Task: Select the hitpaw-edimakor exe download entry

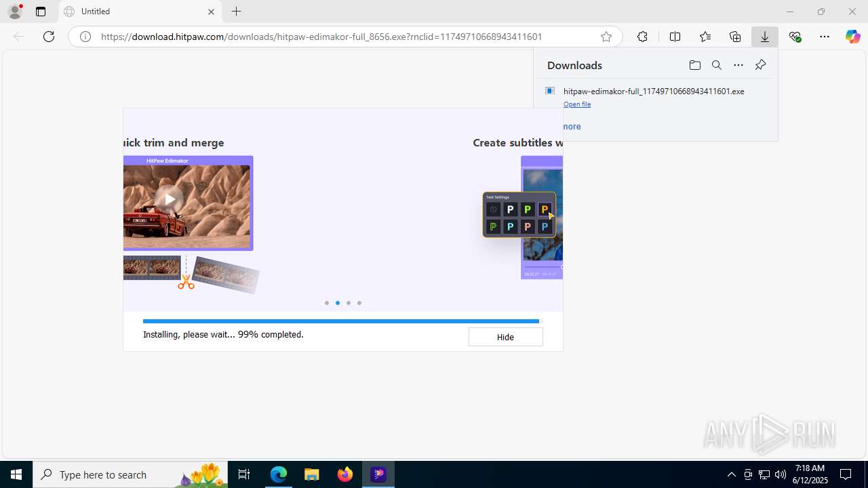Action: 655,97
